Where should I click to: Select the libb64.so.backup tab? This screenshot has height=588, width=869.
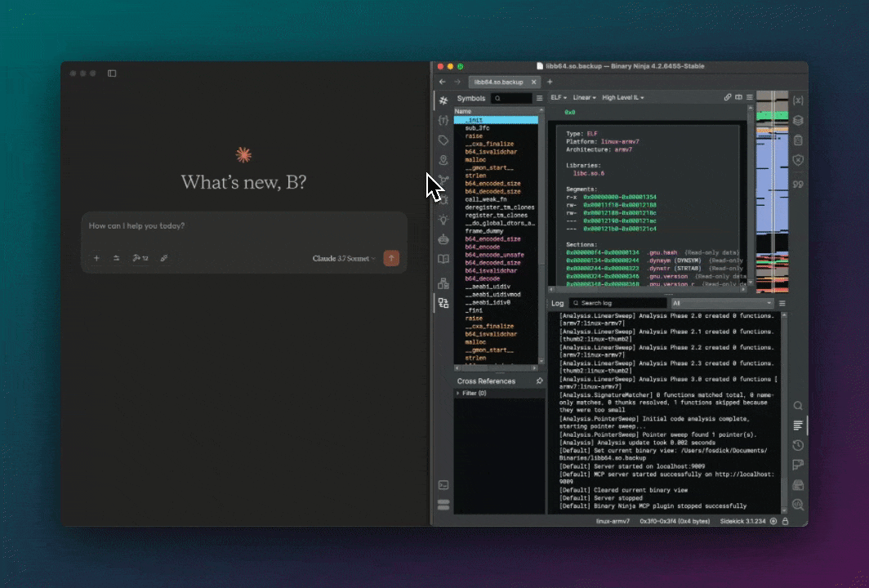(499, 82)
